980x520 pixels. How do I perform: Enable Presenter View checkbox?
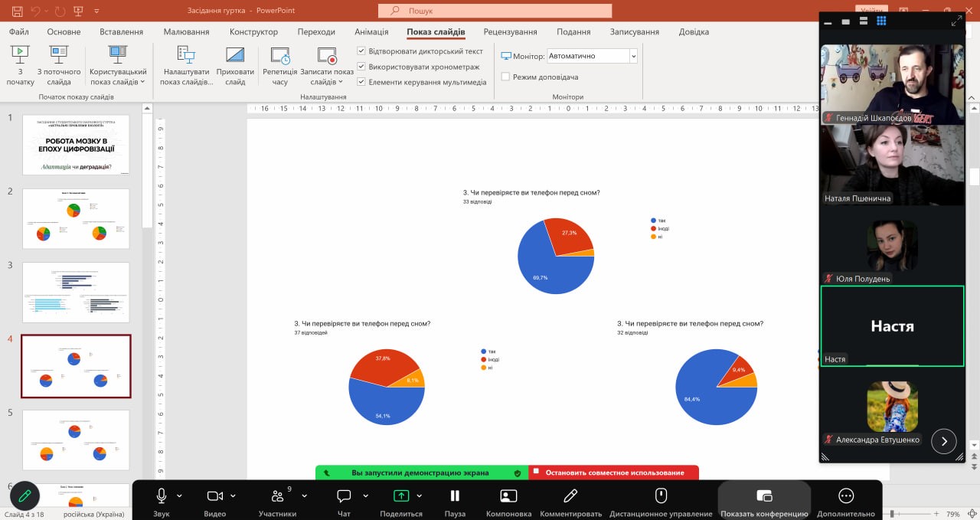(505, 77)
